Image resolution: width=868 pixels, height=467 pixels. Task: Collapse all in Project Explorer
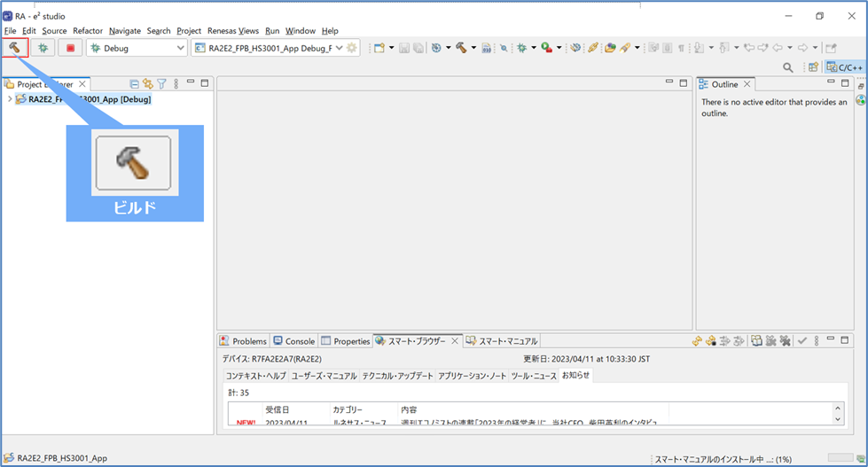point(134,84)
